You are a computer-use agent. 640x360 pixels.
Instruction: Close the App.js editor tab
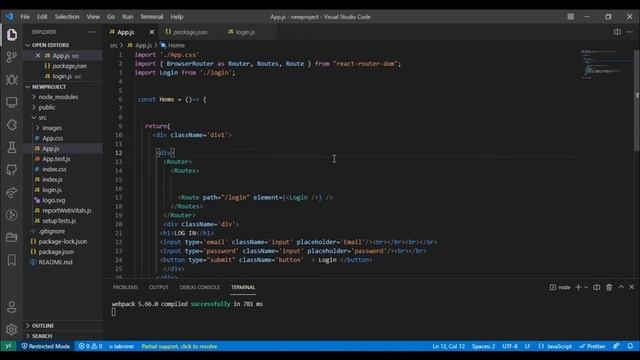151,32
